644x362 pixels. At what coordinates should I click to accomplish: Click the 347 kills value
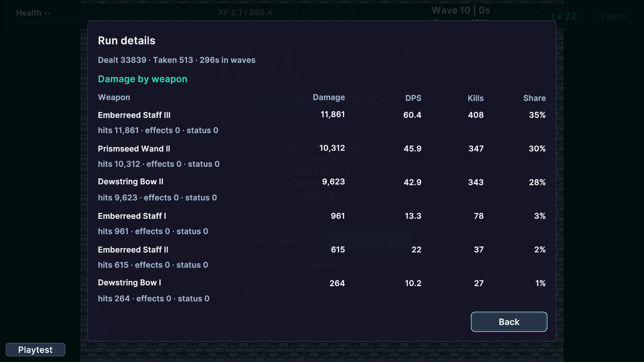(x=476, y=149)
